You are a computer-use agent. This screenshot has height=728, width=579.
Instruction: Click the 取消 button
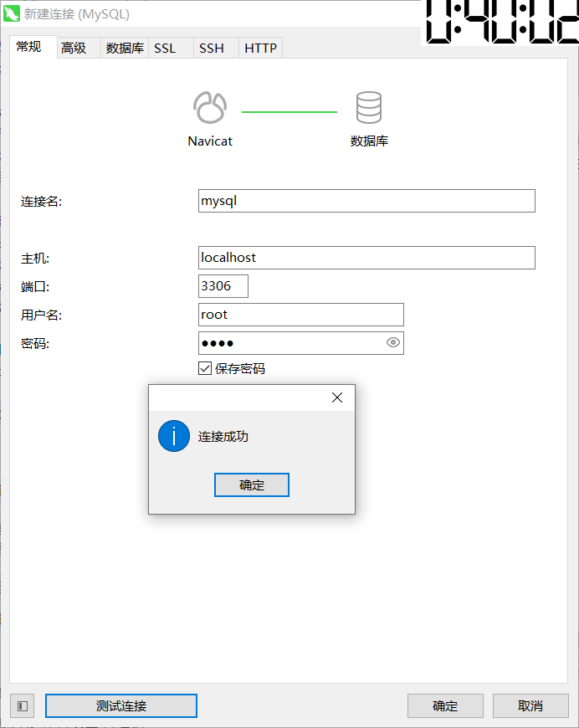[530, 705]
